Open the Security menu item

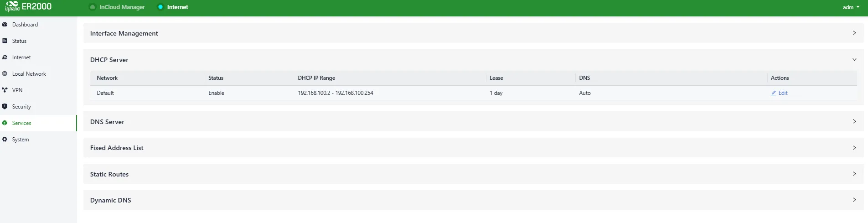coord(38,107)
